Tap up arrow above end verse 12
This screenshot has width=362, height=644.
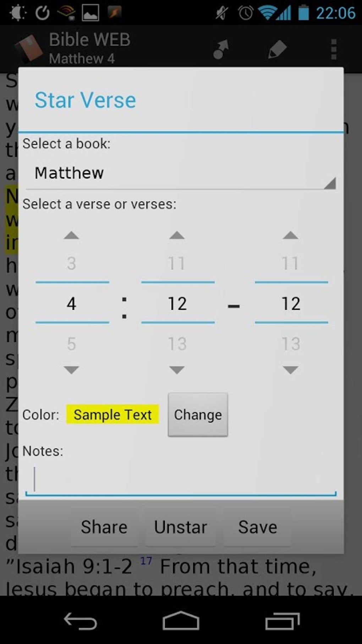point(291,236)
